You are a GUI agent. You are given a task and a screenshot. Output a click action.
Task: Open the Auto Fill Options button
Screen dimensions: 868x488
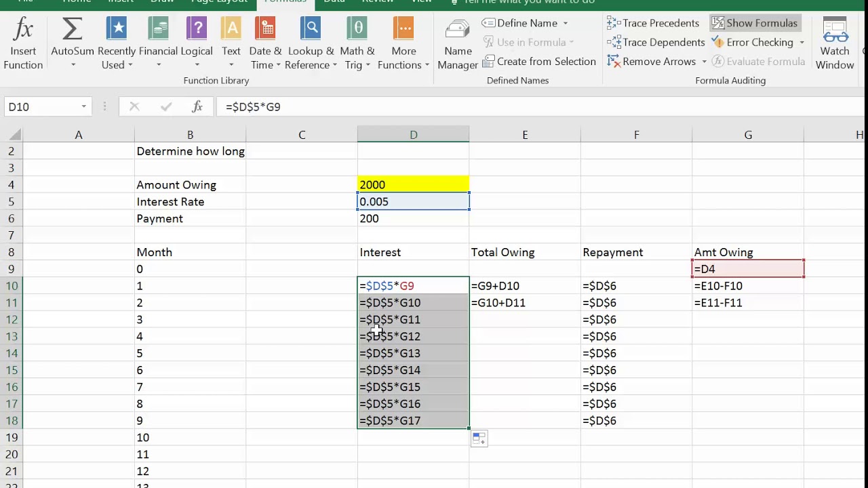pyautogui.click(x=479, y=439)
